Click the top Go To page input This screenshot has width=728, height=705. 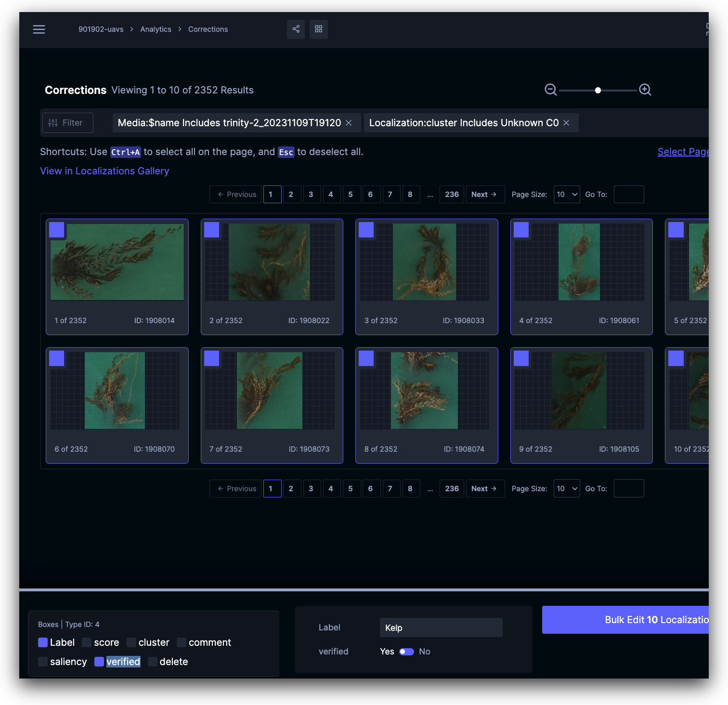tap(628, 195)
